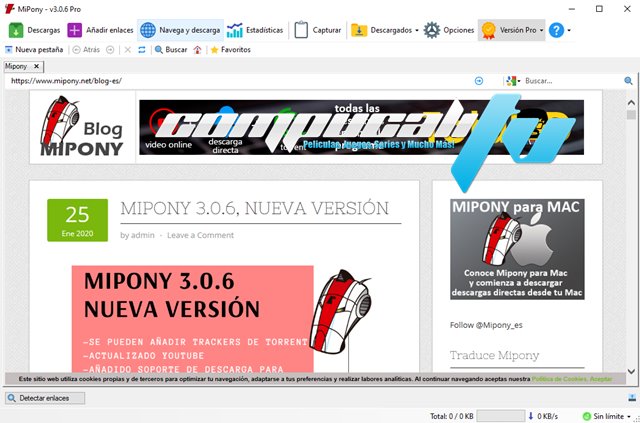
Task: Expand the Versión Pro dropdown arrow
Action: [x=541, y=30]
